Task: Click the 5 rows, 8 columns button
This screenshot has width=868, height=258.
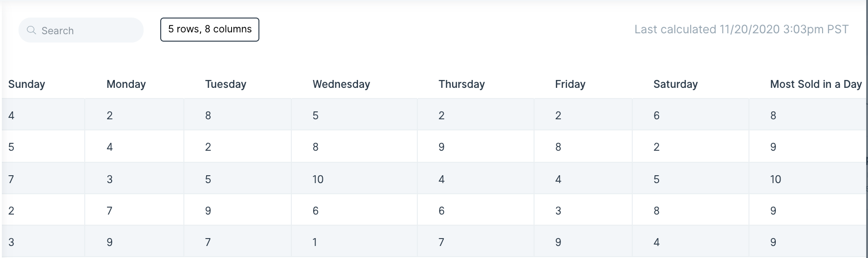Action: coord(210,29)
